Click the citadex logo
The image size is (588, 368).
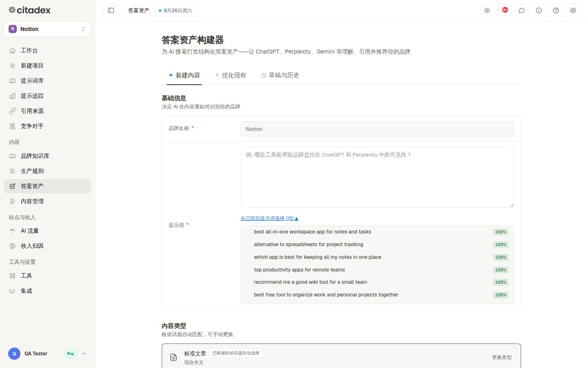coord(29,10)
